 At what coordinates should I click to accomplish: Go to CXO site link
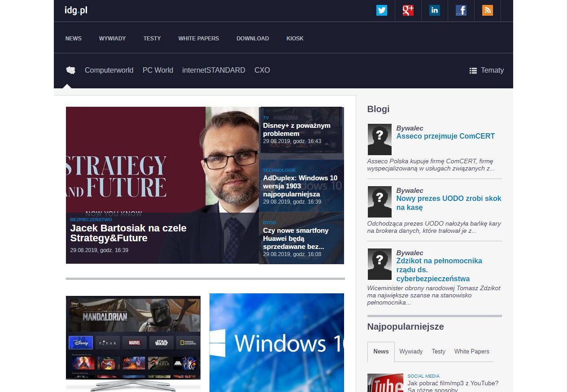pyautogui.click(x=262, y=70)
